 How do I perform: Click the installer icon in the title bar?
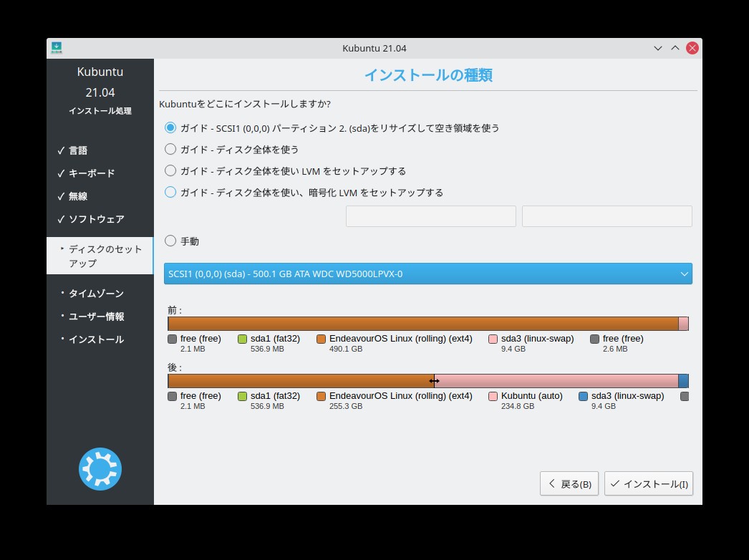57,48
